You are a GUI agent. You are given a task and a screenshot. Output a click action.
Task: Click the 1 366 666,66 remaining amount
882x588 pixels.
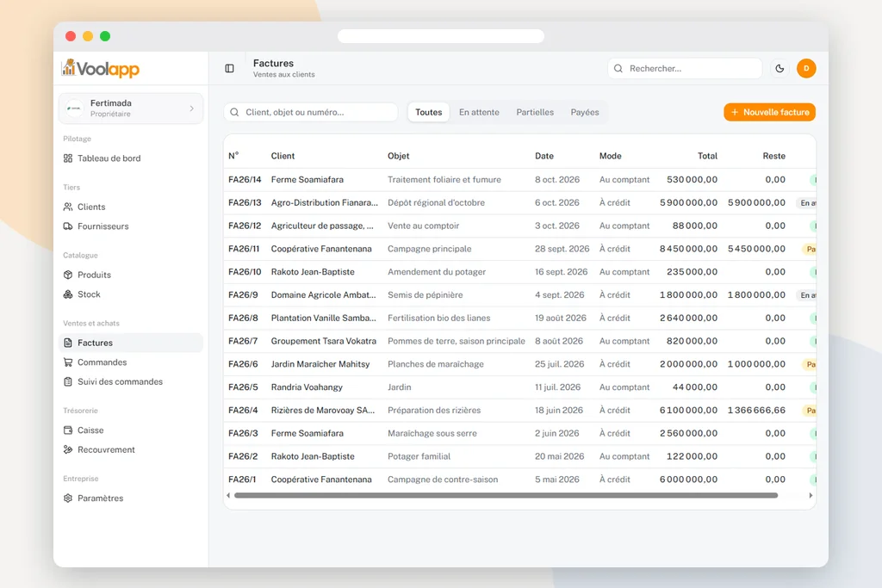coord(756,411)
